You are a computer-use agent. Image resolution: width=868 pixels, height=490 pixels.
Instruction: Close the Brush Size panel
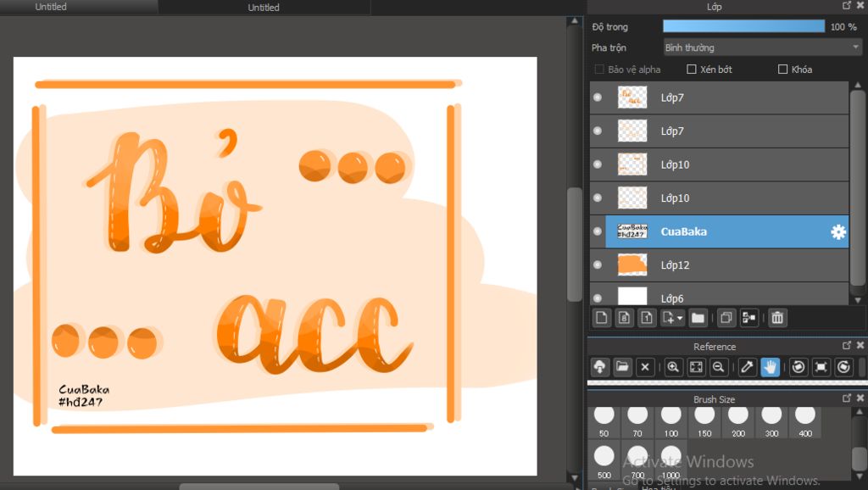click(860, 398)
